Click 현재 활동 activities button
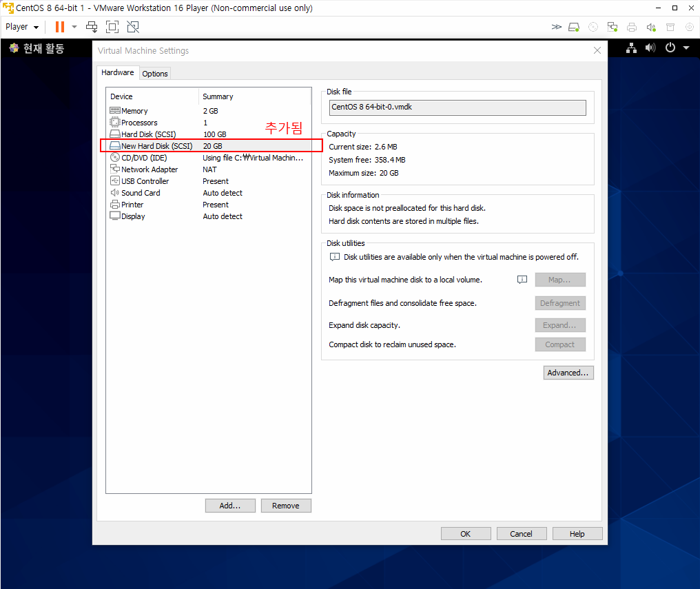The image size is (700, 589). (x=37, y=48)
